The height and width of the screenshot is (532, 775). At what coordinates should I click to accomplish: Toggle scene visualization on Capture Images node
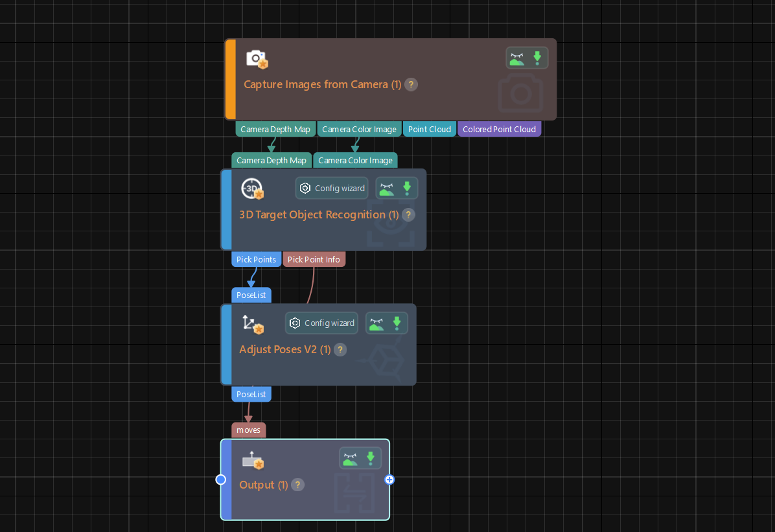coord(516,58)
